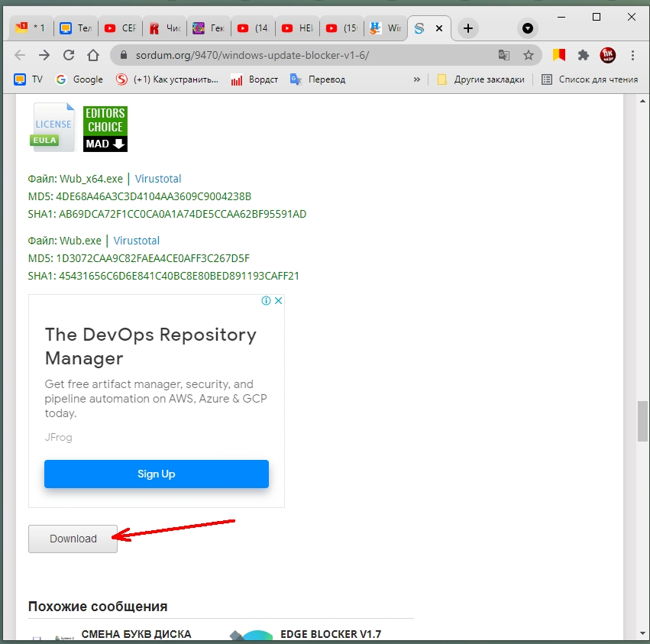Image resolution: width=650 pixels, height=644 pixels.
Task: Switch to the first mail tab
Action: tap(30, 28)
